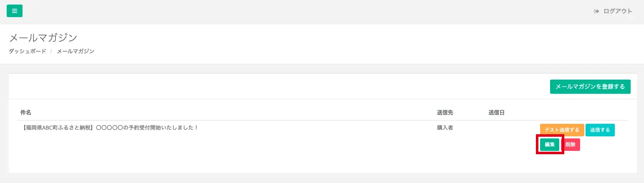This screenshot has width=644, height=183.
Task: Click the 送信日 column header
Action: [x=496, y=113]
